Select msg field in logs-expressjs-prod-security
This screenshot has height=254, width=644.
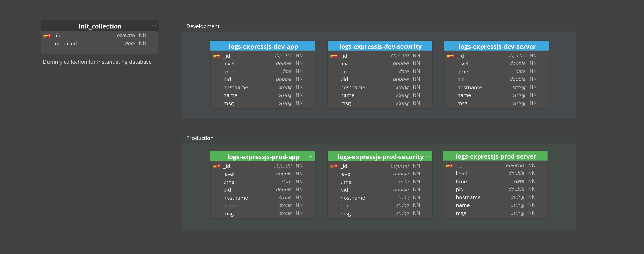pyautogui.click(x=380, y=213)
